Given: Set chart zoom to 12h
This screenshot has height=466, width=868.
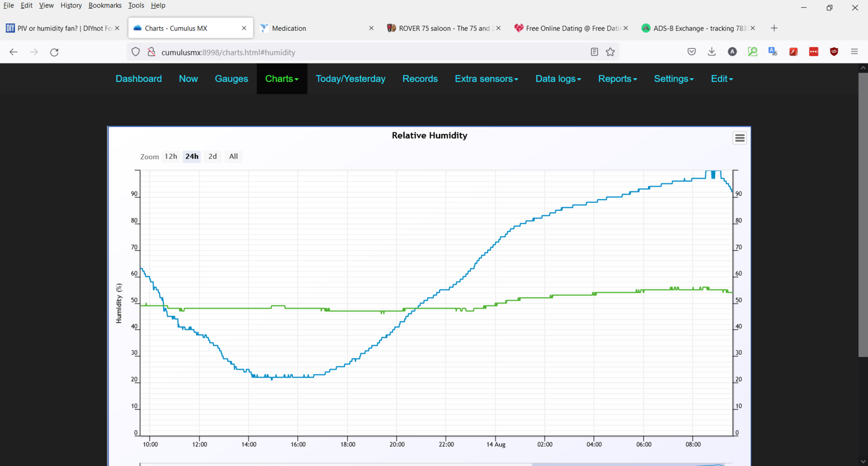Looking at the screenshot, I should click(x=171, y=156).
